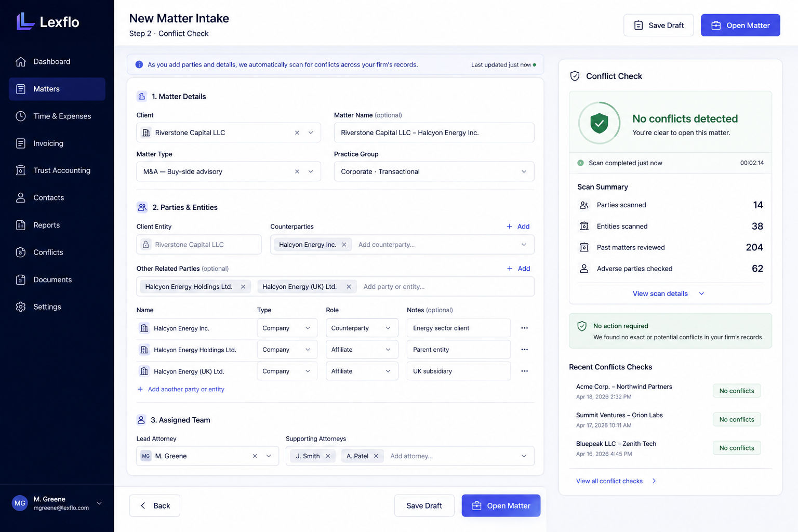The image size is (798, 532).
Task: Click the Back button
Action: click(x=154, y=506)
